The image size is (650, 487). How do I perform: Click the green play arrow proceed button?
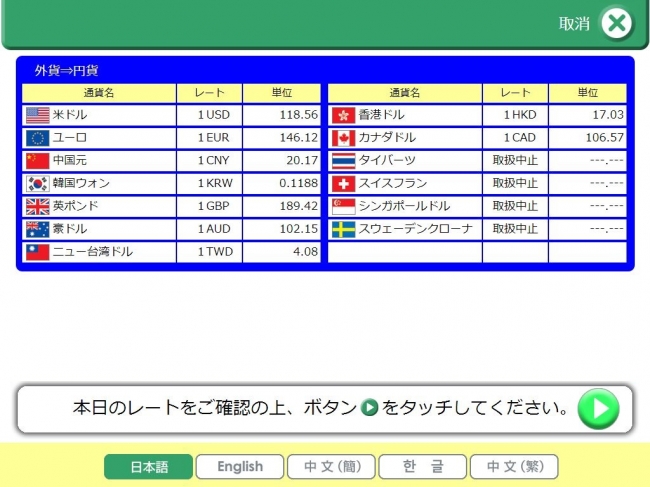pos(598,408)
